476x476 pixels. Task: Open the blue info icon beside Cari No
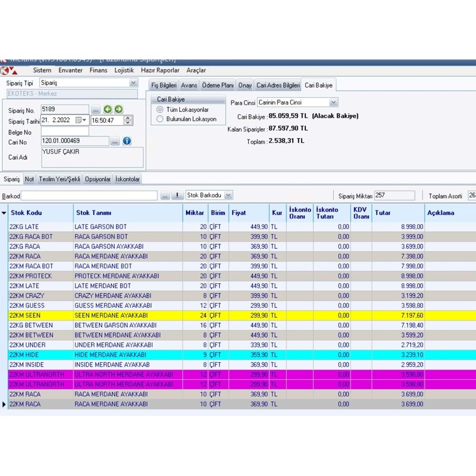(x=127, y=141)
